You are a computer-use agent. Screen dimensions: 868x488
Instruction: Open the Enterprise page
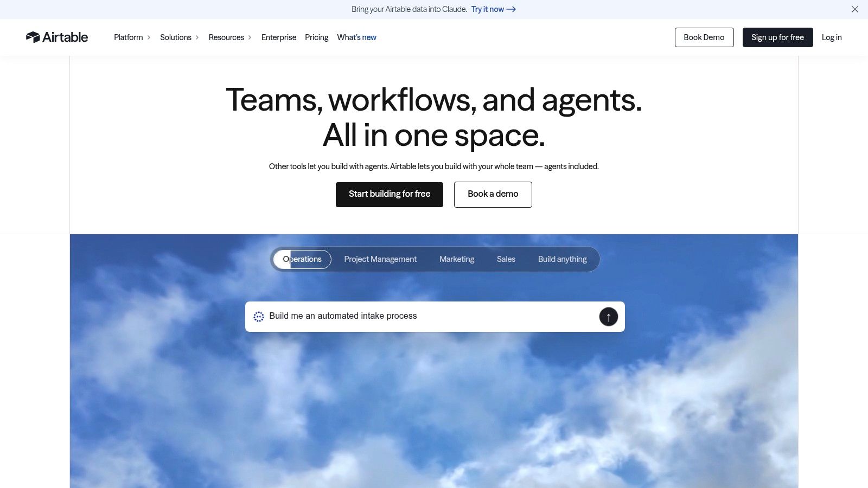tap(279, 37)
